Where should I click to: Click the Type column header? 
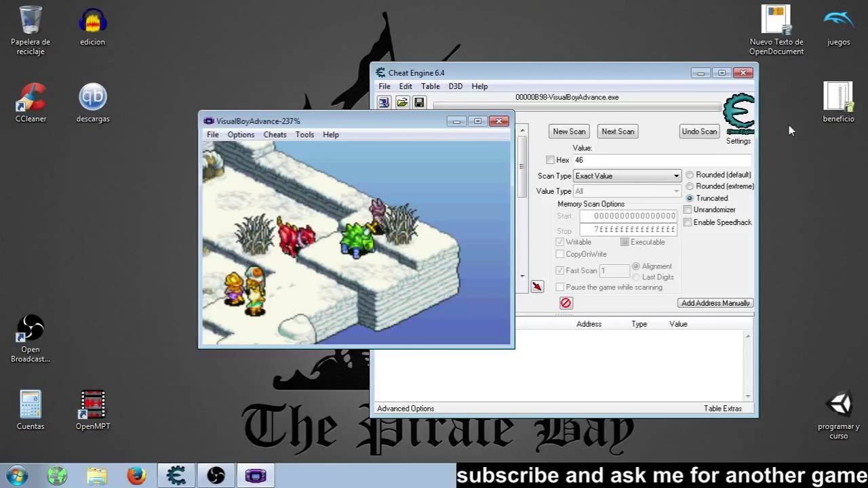pos(639,324)
